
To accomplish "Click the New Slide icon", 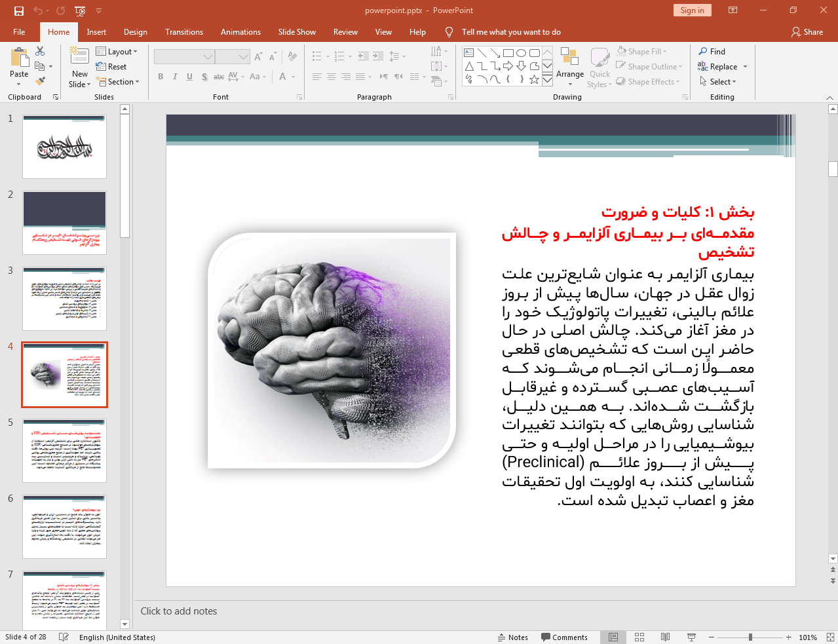I will (79, 58).
